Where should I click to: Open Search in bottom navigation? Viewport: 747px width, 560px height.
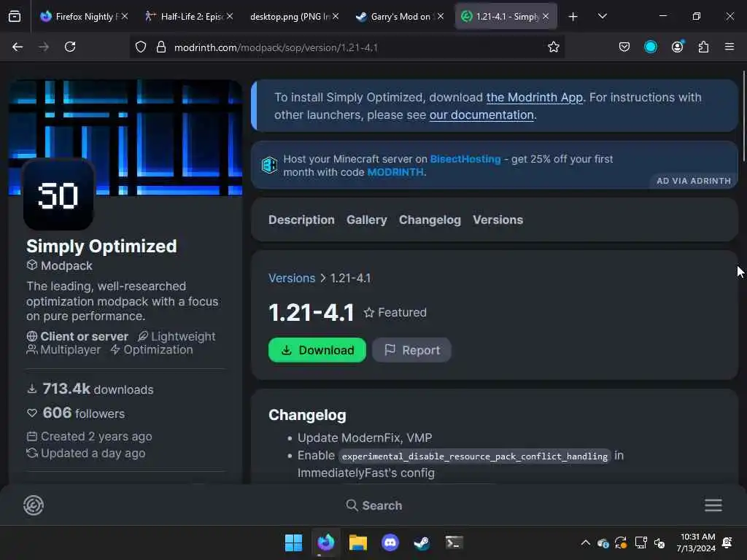pos(374,505)
